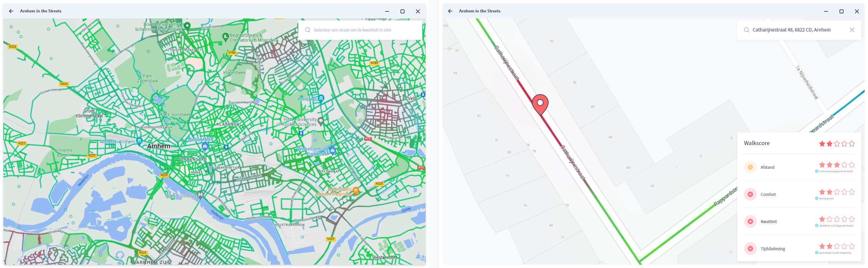The height and width of the screenshot is (268, 868).
Task: Click the Arnhems Buiten label
Action: tap(63, 153)
